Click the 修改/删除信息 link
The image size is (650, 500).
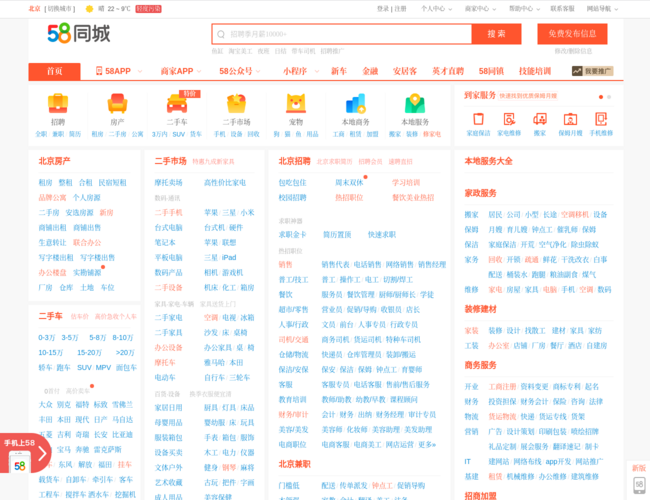coord(573,51)
